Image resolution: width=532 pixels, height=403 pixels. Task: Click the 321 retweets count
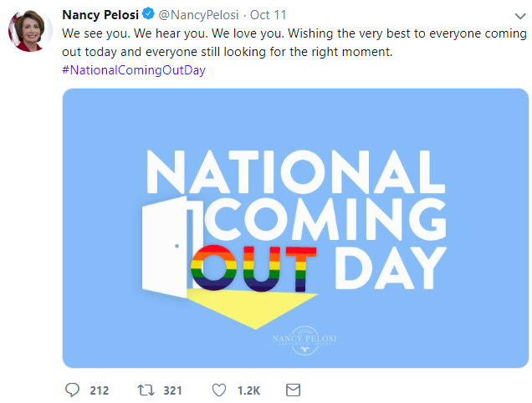pos(173,390)
